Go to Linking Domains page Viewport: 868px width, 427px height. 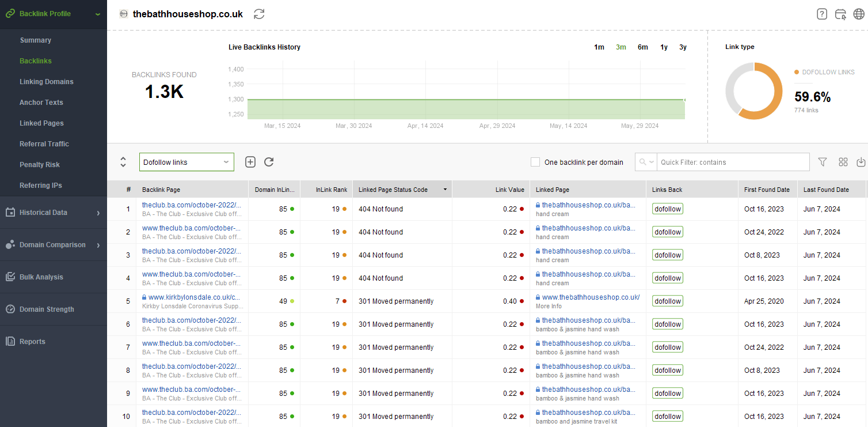(47, 82)
